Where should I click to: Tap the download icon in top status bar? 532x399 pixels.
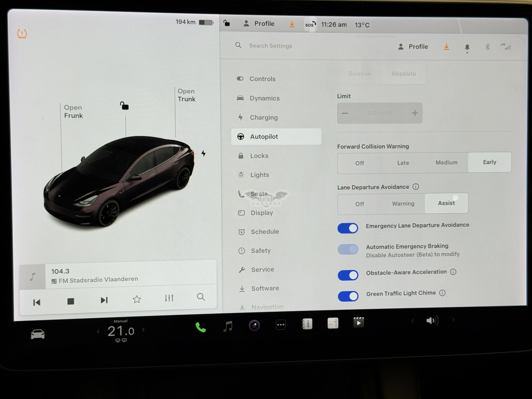(x=292, y=24)
